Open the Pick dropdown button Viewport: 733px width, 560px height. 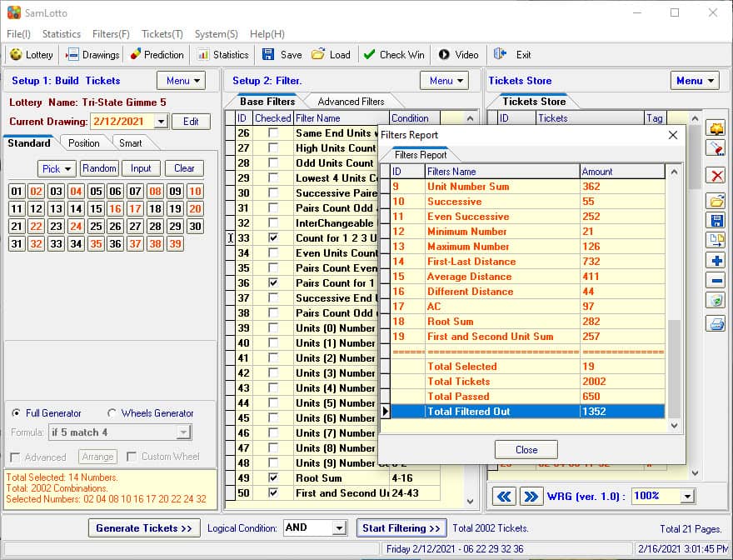coord(57,168)
